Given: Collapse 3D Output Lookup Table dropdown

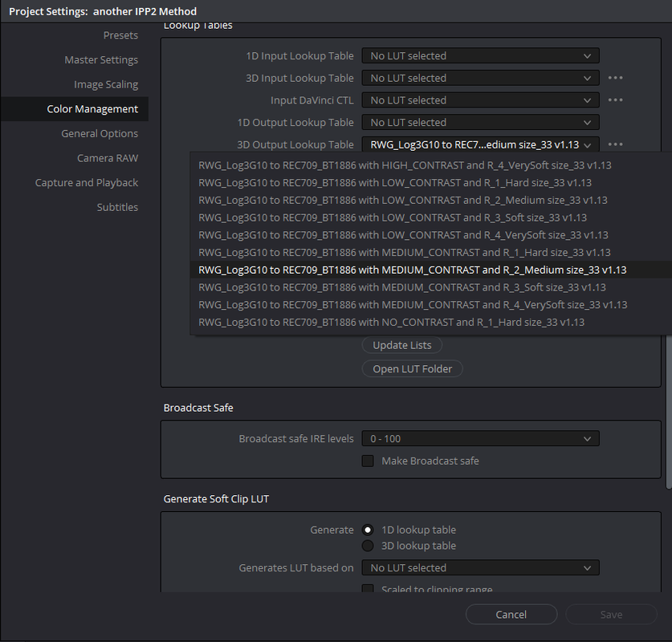Looking at the screenshot, I should pos(480,144).
